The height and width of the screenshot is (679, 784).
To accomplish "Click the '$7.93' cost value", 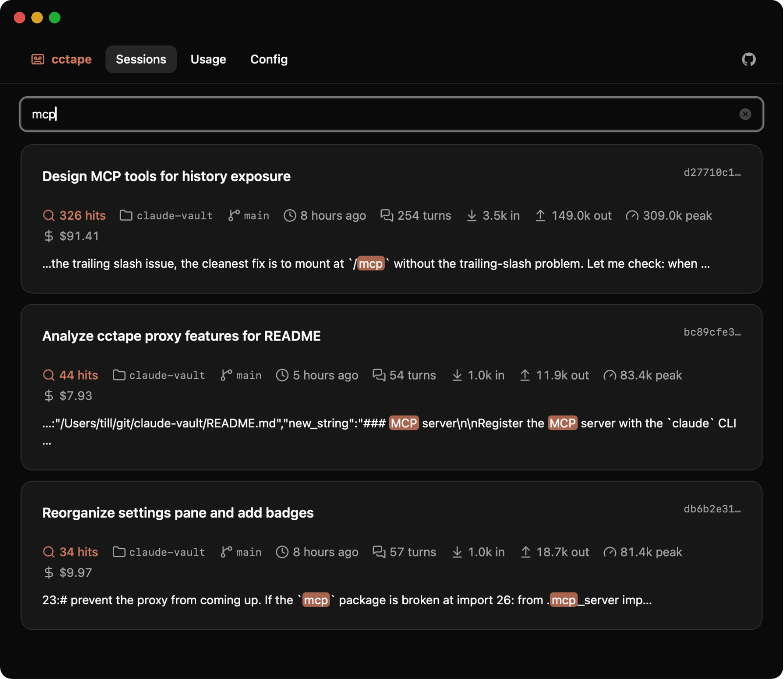I will point(76,396).
